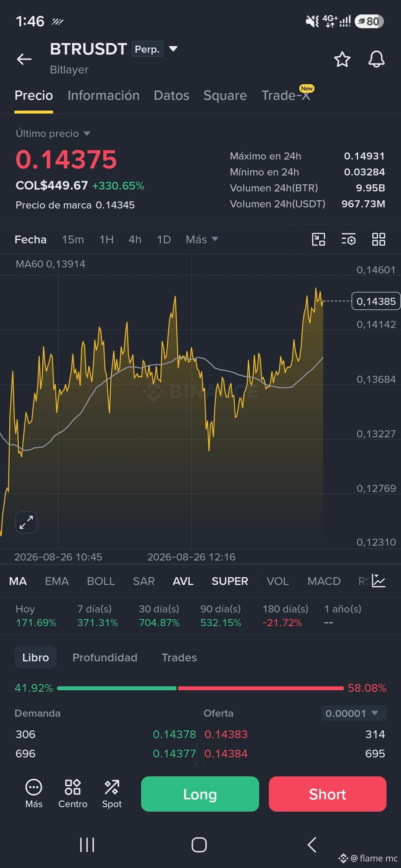Tap the back arrow icon
401x868 pixels.
click(x=24, y=59)
